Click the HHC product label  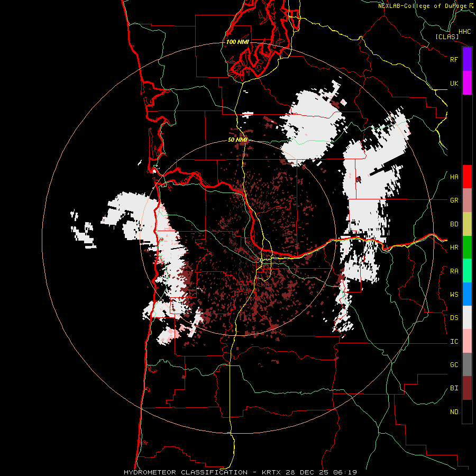click(x=464, y=32)
